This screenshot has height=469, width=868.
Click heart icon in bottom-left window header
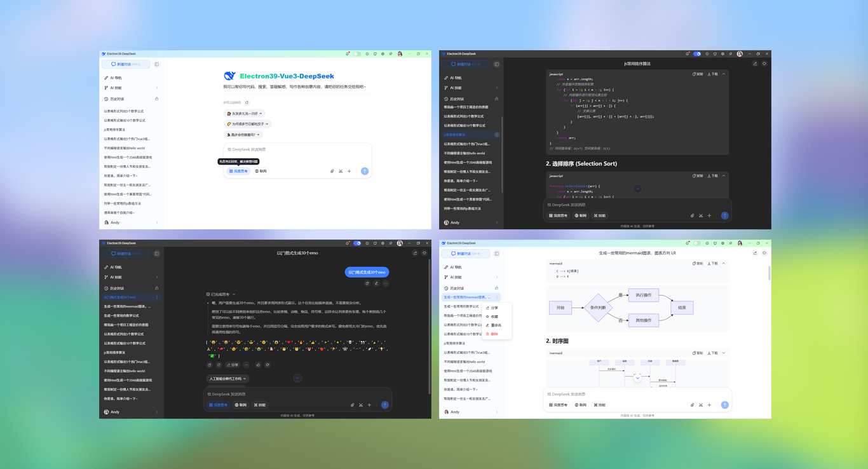[x=424, y=253]
